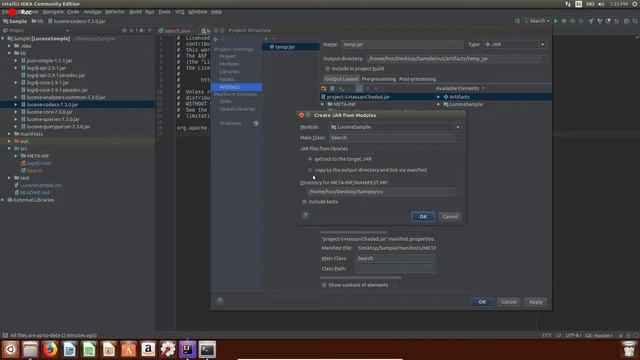Click OK in Project Structure dialog

tap(482, 302)
